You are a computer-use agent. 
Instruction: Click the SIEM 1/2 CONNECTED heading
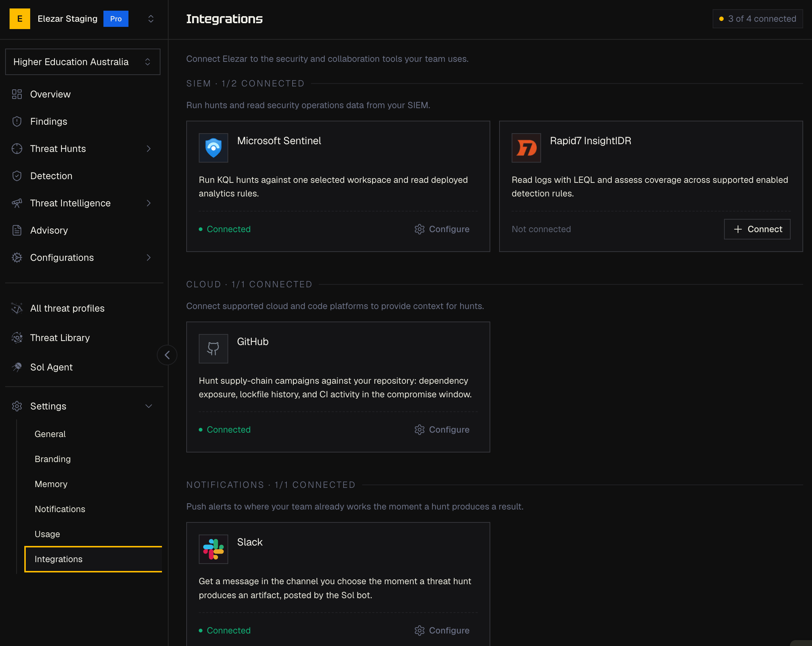coord(245,84)
